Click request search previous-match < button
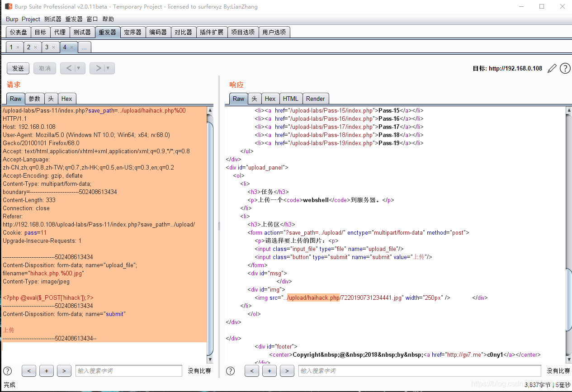 28,371
